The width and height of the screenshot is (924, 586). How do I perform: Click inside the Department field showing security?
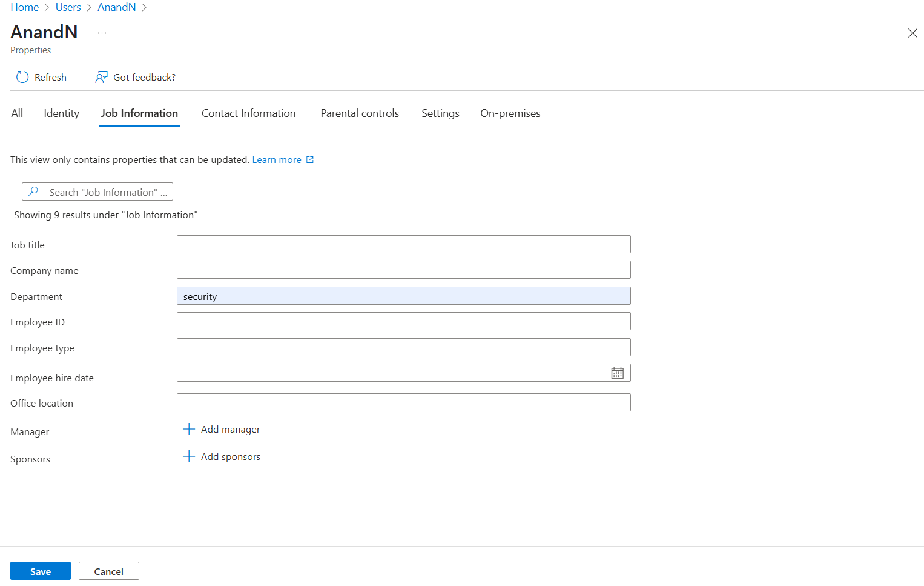[403, 296]
